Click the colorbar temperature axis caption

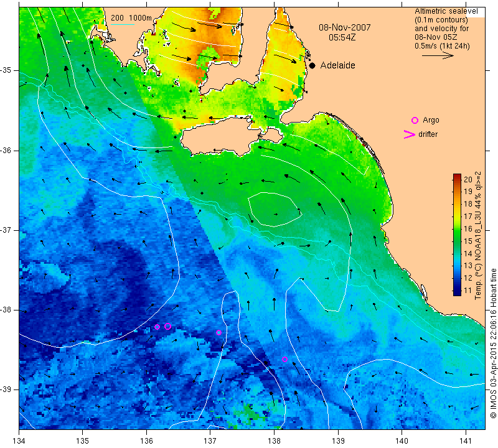point(477,235)
